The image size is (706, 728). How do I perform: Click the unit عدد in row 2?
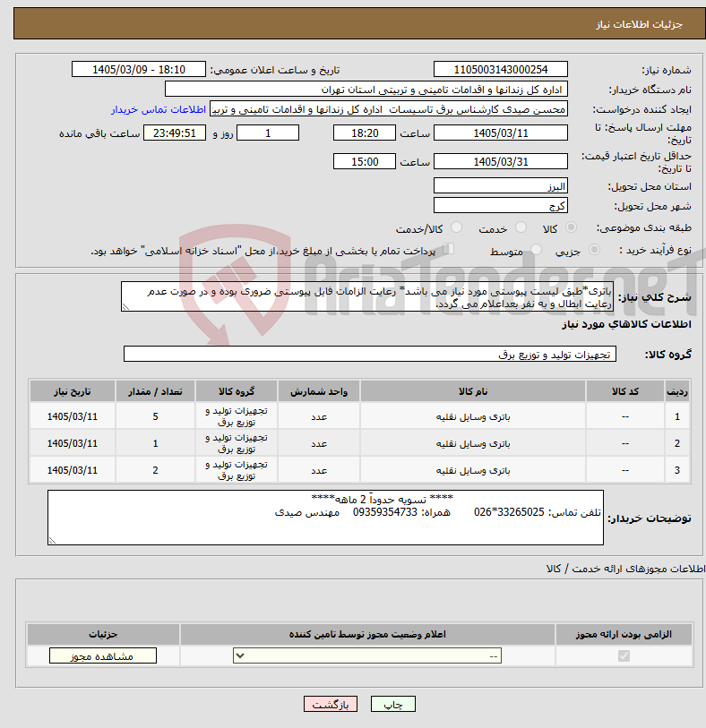click(x=319, y=443)
